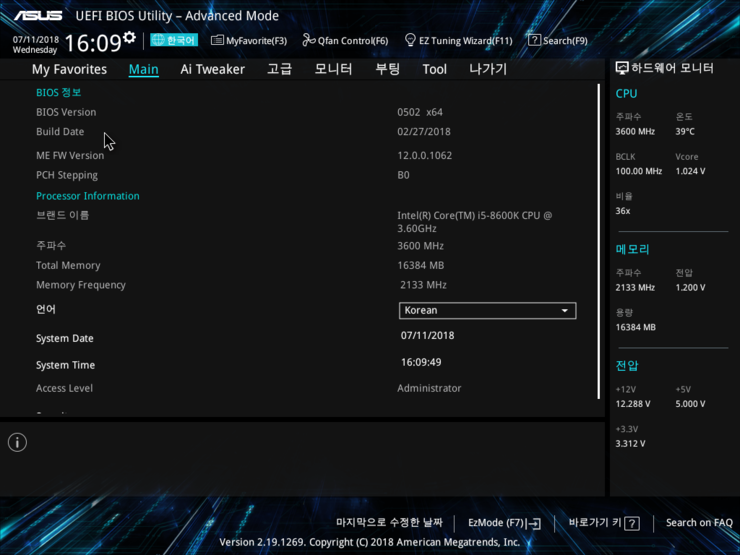740x555 pixels.
Task: Switch to EzMode (F7)
Action: coord(504,523)
